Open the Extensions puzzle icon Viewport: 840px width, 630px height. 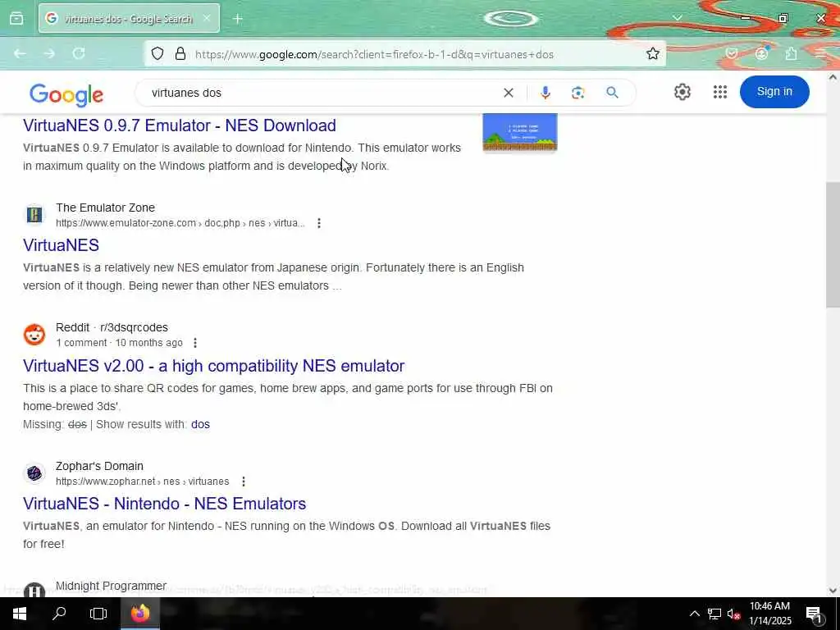(791, 53)
